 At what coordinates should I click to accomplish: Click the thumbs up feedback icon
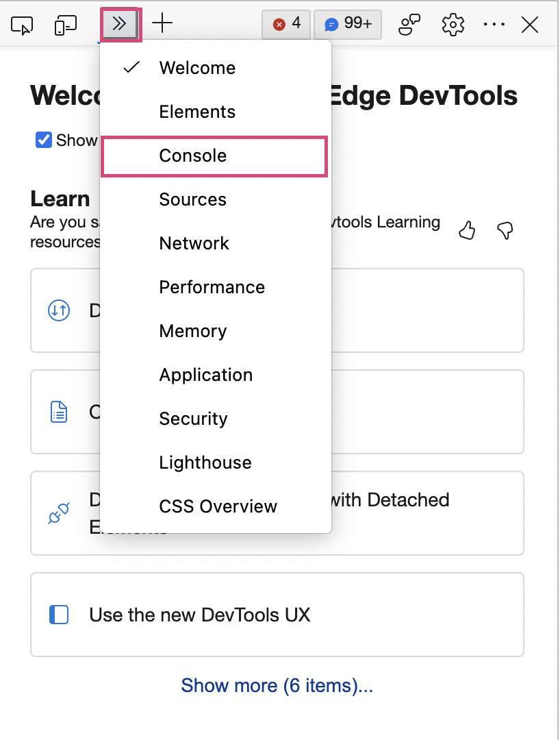(x=467, y=230)
